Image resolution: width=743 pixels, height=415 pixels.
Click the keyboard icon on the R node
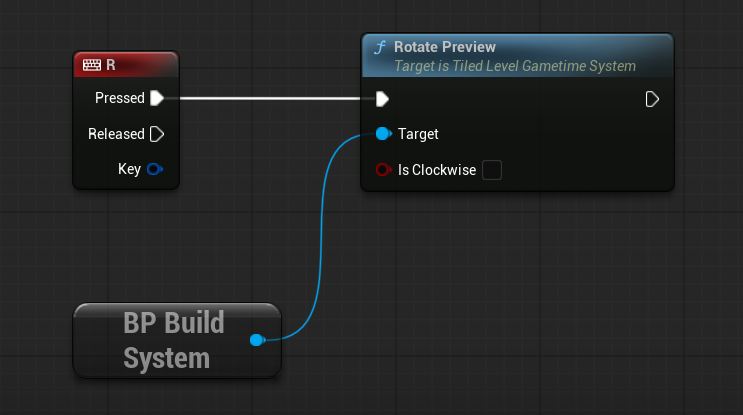pyautogui.click(x=91, y=65)
